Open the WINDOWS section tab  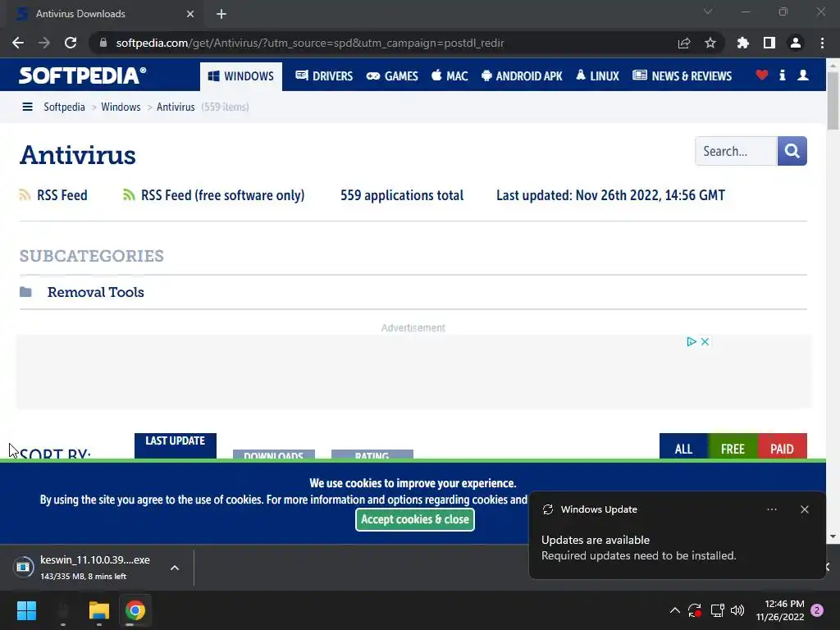[x=241, y=76]
